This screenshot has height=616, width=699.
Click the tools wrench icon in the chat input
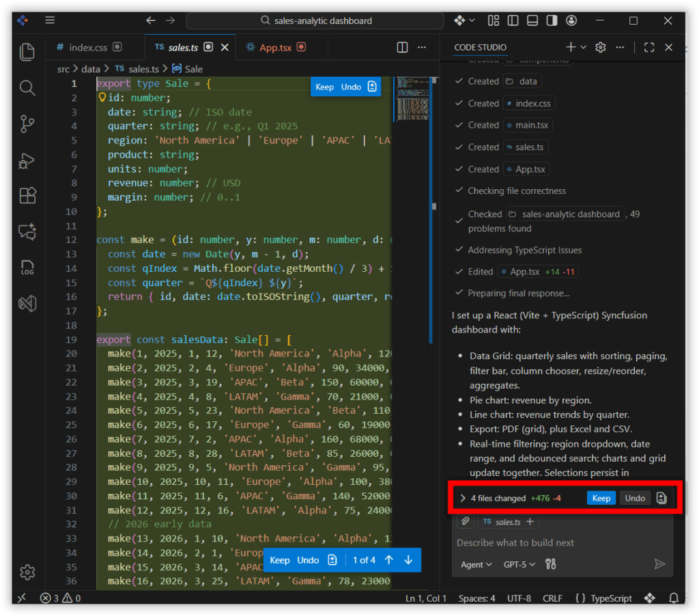point(550,564)
